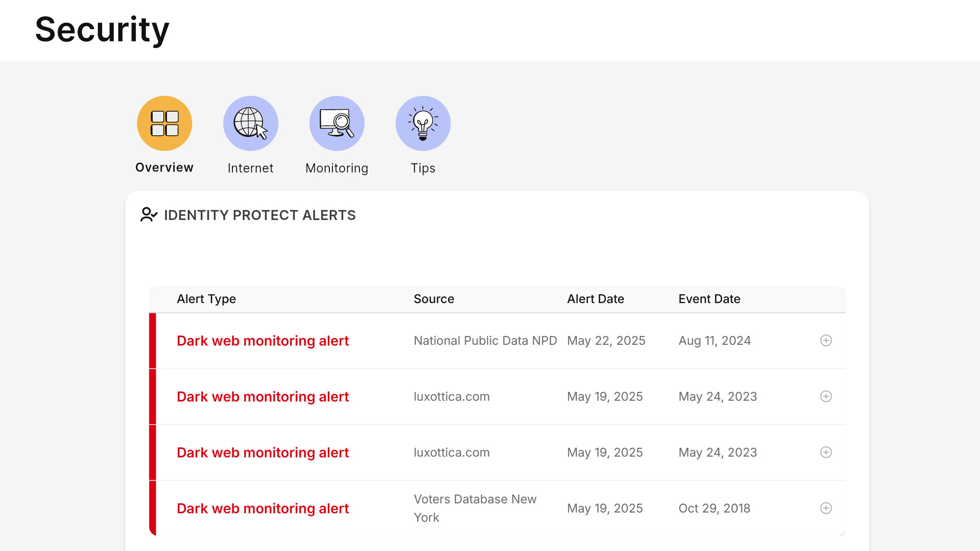Go to the Tips tab label
The height and width of the screenshot is (551, 980).
coord(423,168)
